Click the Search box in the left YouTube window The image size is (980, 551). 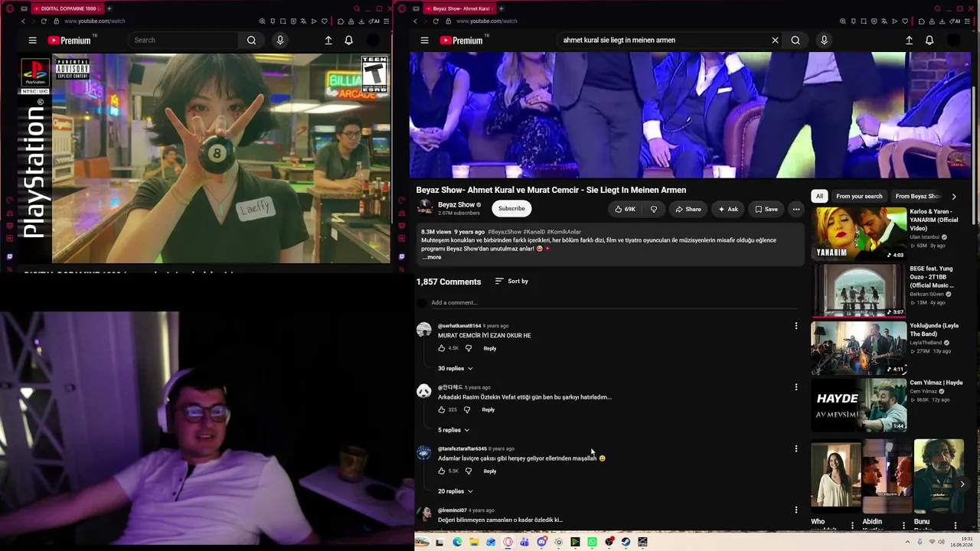point(184,41)
